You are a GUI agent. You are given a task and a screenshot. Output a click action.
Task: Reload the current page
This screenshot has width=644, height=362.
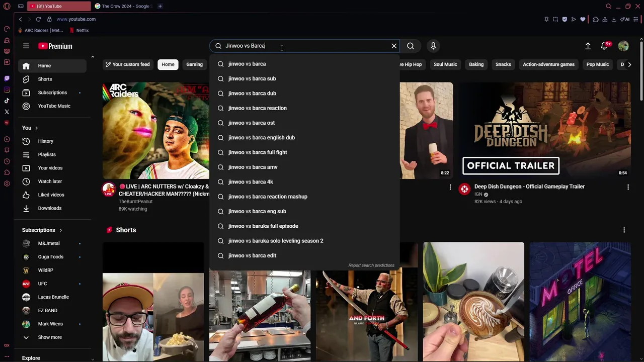click(38, 19)
